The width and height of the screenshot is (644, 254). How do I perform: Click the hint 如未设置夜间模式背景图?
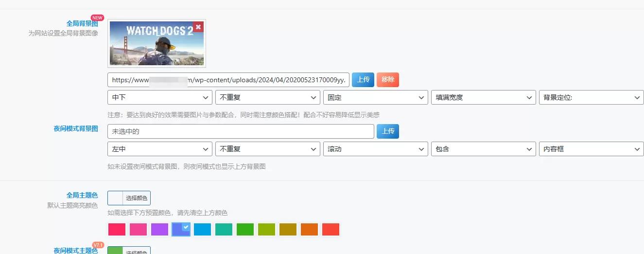187,166
